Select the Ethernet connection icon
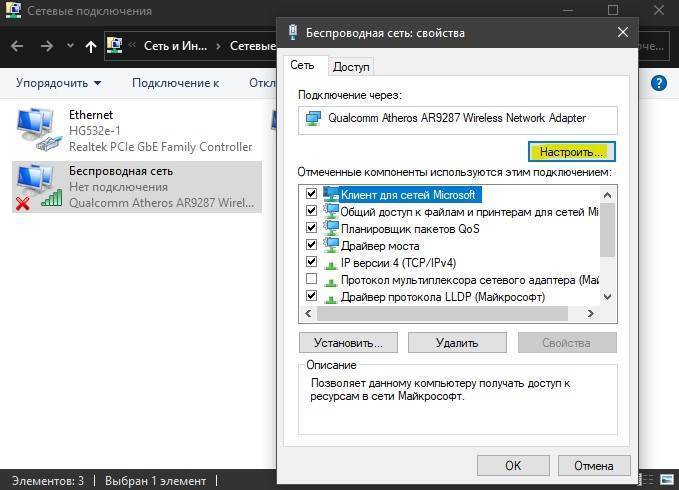The image size is (679, 490). pos(39,129)
